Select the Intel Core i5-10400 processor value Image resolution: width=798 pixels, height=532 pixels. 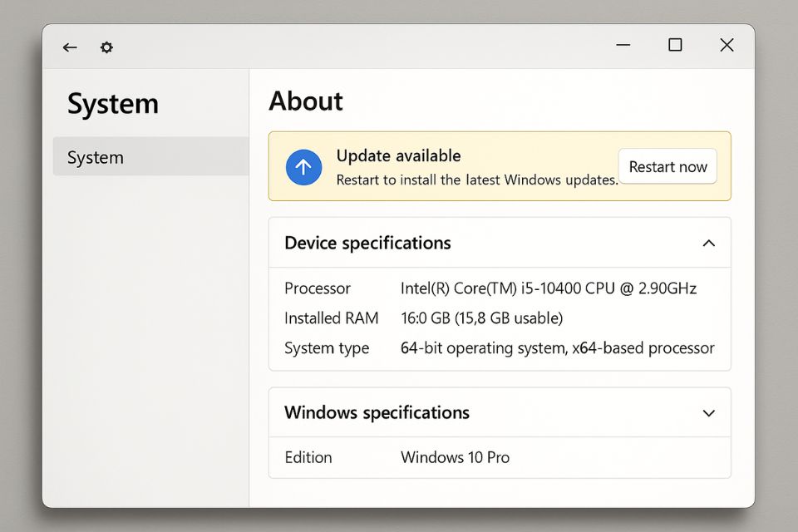pyautogui.click(x=549, y=289)
